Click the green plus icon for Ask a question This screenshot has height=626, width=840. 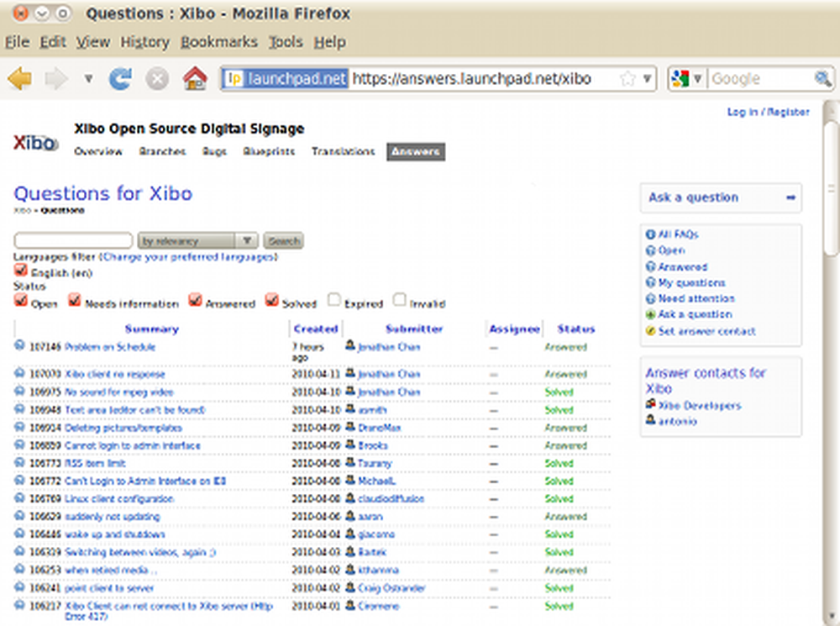(x=650, y=314)
